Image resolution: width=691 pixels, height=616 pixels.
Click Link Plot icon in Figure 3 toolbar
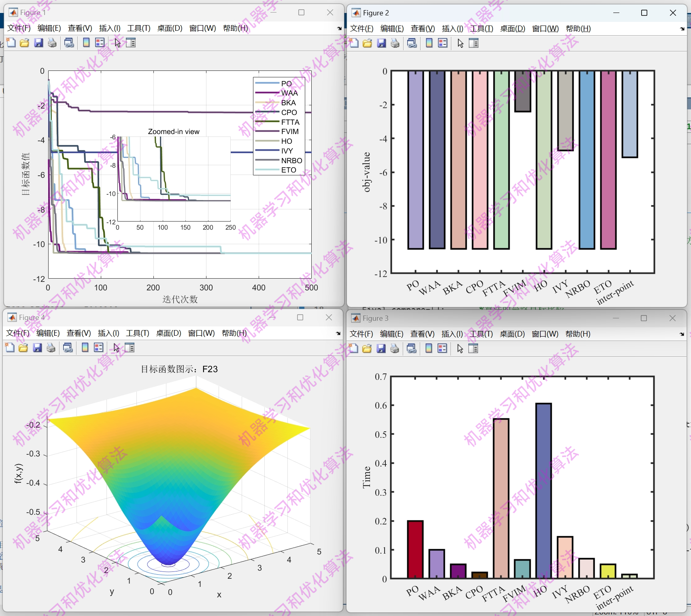412,348
